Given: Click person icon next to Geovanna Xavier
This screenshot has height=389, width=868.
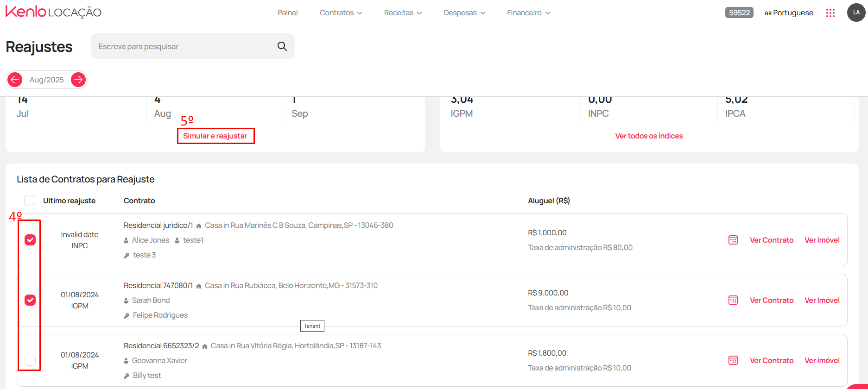Looking at the screenshot, I should (x=126, y=361).
